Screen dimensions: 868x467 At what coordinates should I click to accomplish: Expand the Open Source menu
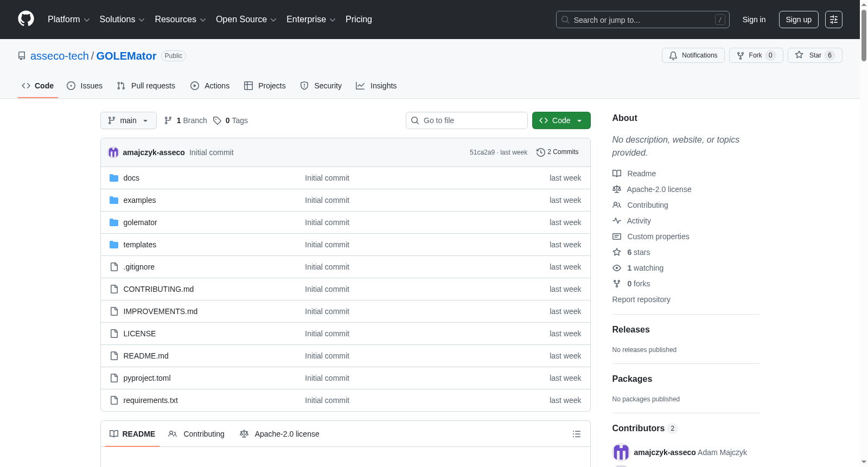(246, 19)
